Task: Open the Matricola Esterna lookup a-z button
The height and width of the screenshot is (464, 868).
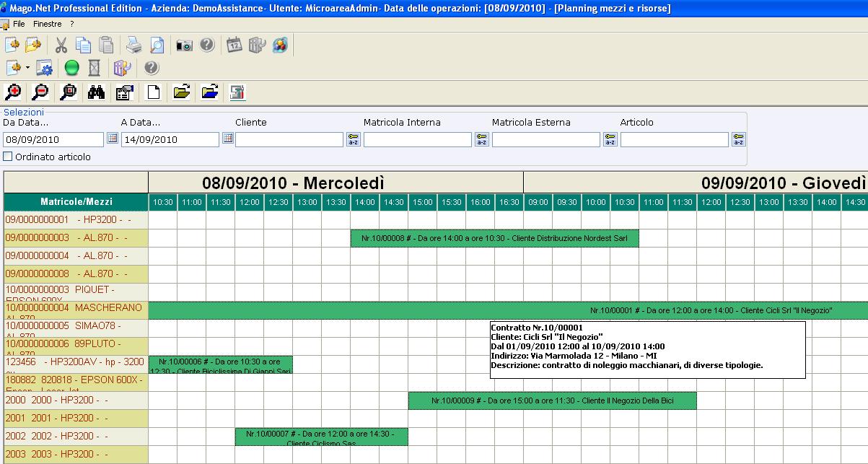Action: coord(610,139)
